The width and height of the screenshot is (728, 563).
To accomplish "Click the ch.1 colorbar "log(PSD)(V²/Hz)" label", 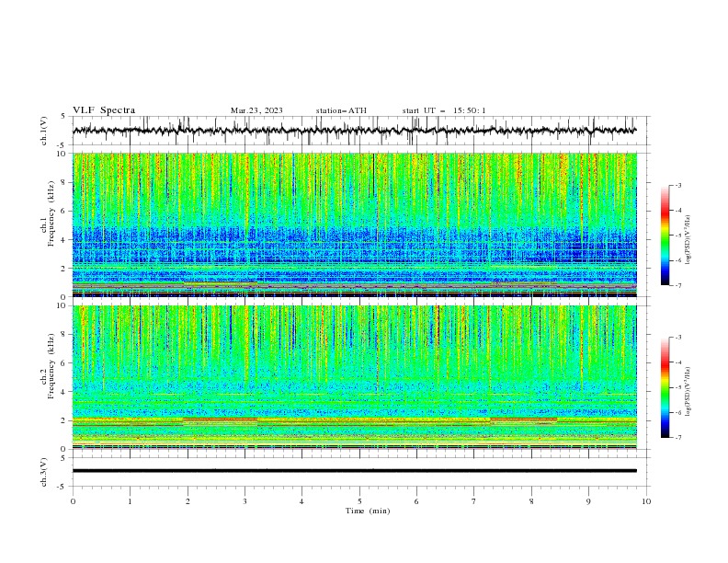I will pos(688,240).
